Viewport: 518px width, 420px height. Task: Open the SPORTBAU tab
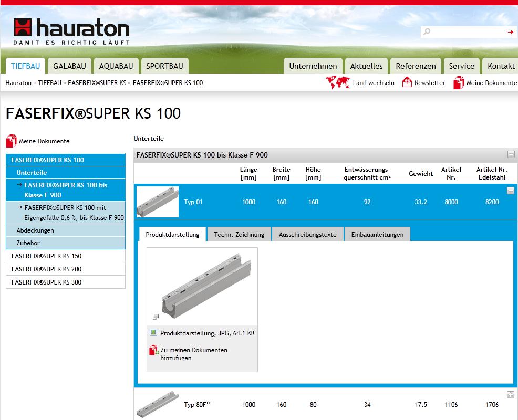point(164,66)
